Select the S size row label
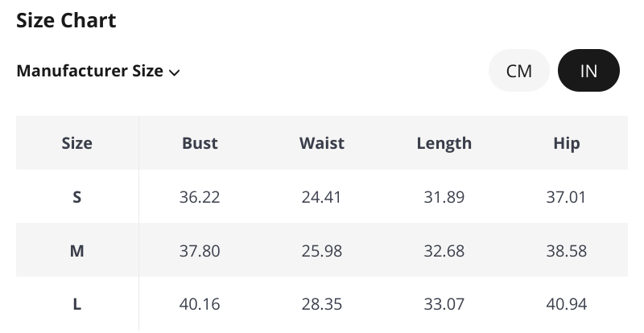This screenshot has height=333, width=644. [x=77, y=197]
